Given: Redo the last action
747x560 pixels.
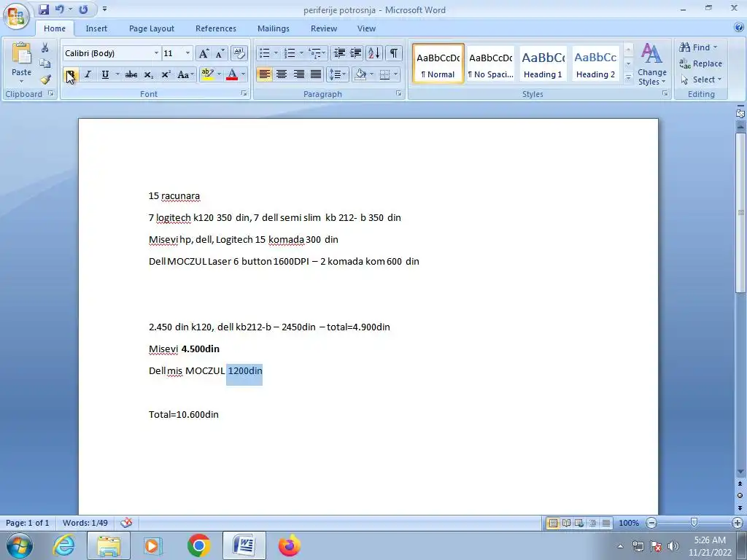Looking at the screenshot, I should point(83,9).
